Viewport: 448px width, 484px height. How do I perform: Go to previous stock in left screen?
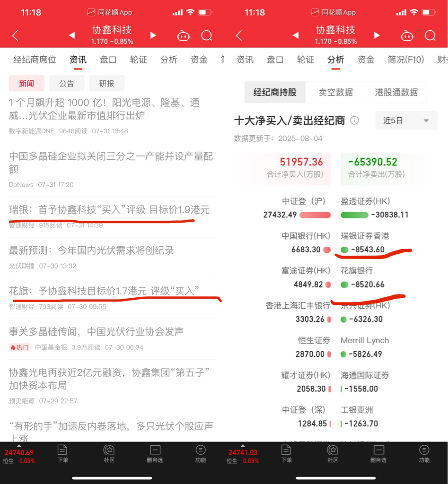[72, 35]
